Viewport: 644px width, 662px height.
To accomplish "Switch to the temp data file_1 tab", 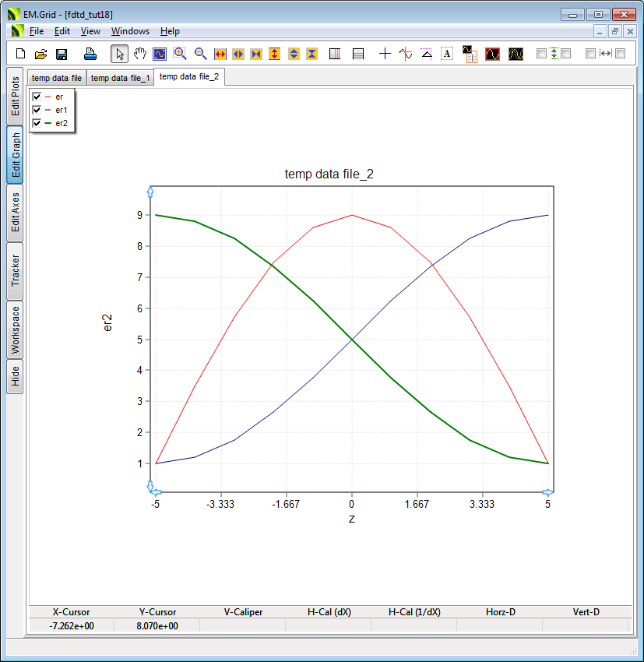I will (120, 78).
